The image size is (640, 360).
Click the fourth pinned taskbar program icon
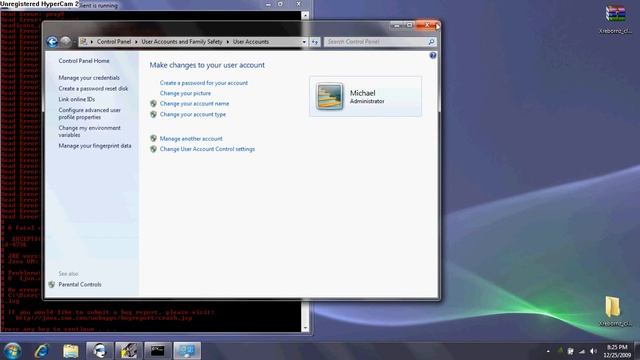pos(129,351)
